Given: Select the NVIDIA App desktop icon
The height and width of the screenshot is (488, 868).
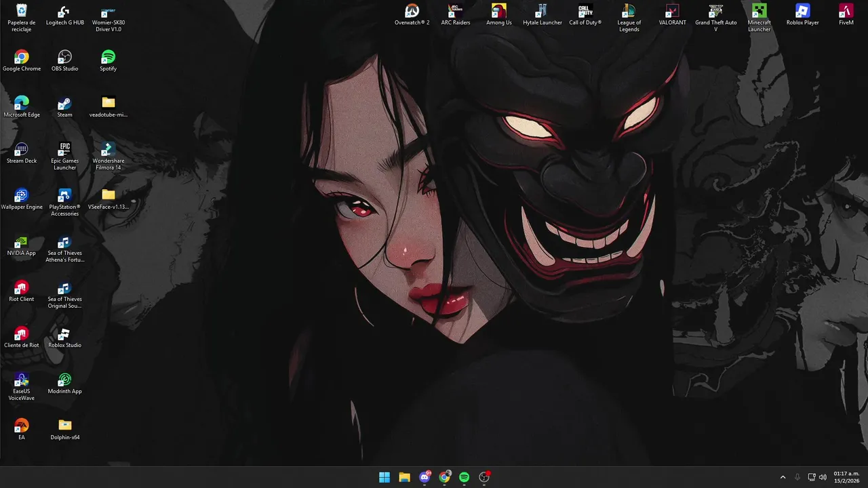Looking at the screenshot, I should click(x=22, y=245).
